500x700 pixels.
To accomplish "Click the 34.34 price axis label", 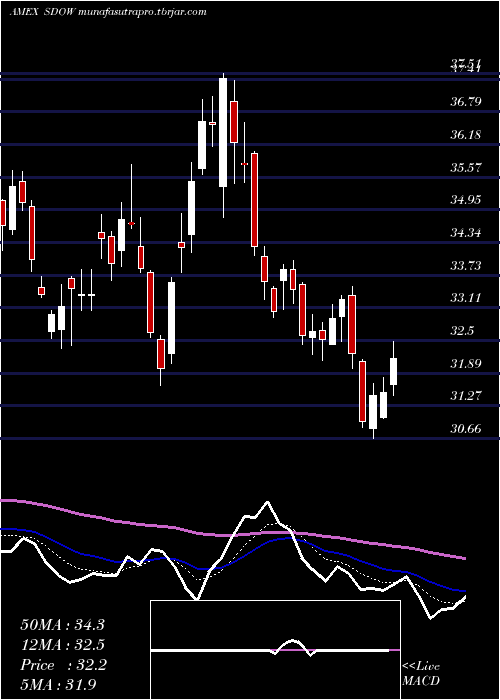I will tap(466, 233).
